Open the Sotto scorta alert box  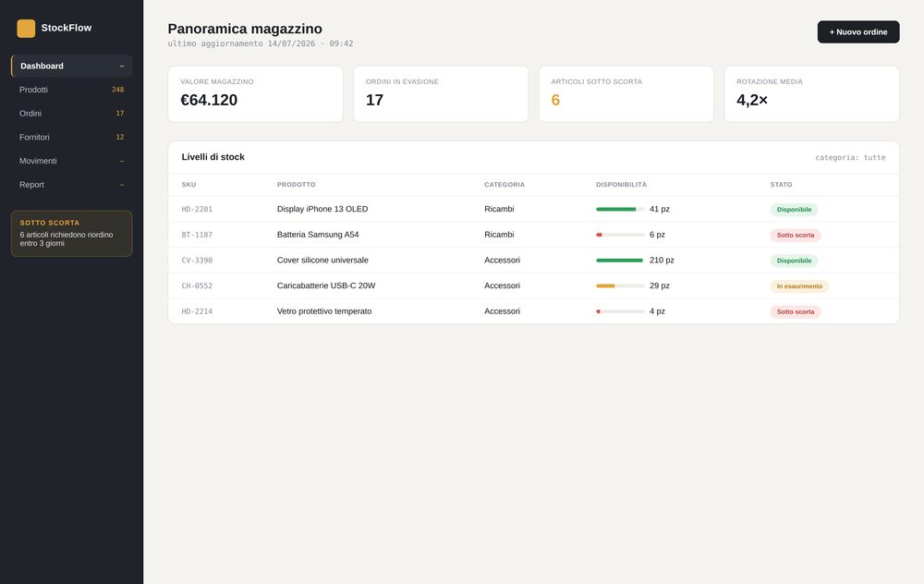[x=71, y=234]
